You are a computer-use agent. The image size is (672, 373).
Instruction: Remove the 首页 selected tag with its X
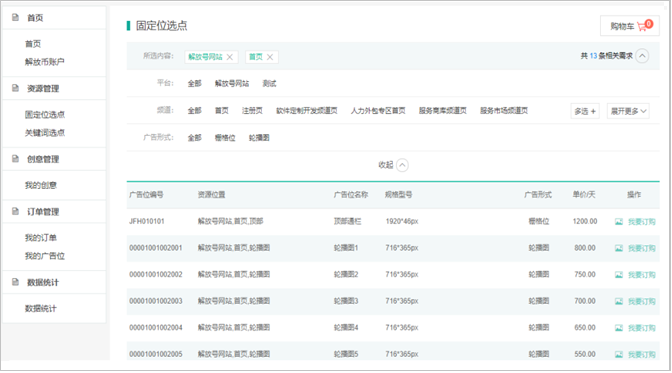pyautogui.click(x=270, y=57)
